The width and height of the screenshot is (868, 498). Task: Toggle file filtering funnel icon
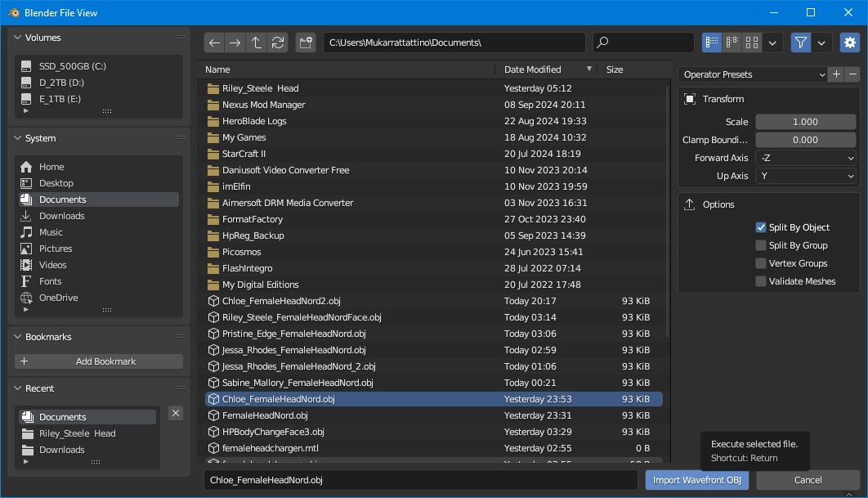click(800, 43)
